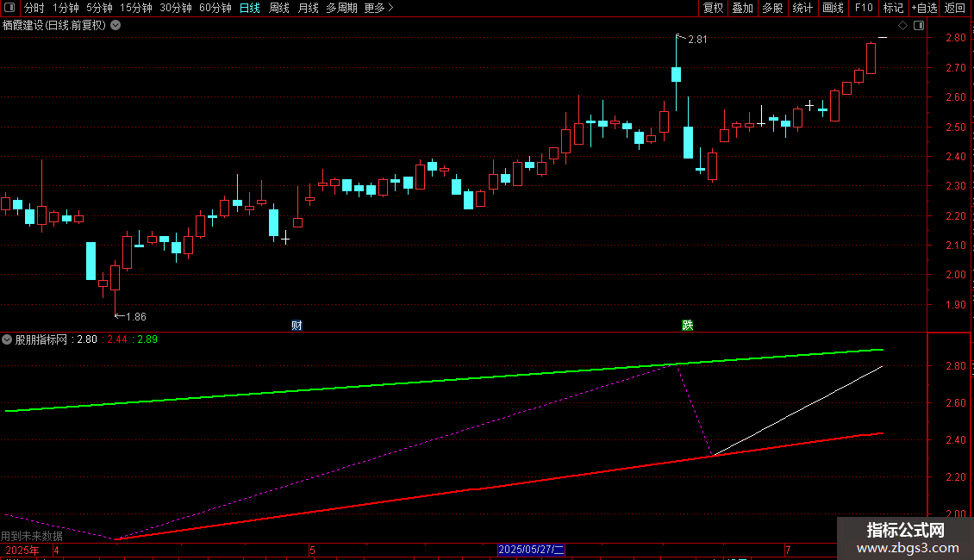The width and height of the screenshot is (974, 560).
Task: Open F10 company information
Action: tap(864, 8)
